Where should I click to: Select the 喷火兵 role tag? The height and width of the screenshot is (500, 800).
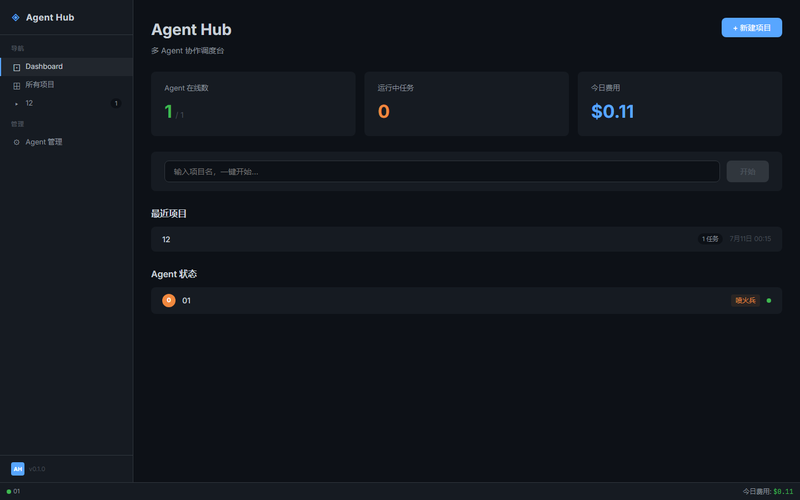click(745, 301)
